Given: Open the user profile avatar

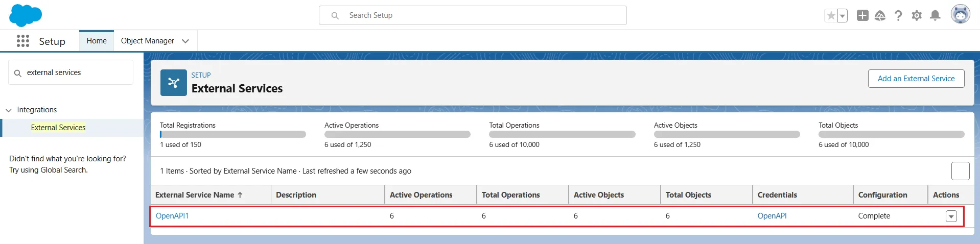Looking at the screenshot, I should point(960,14).
